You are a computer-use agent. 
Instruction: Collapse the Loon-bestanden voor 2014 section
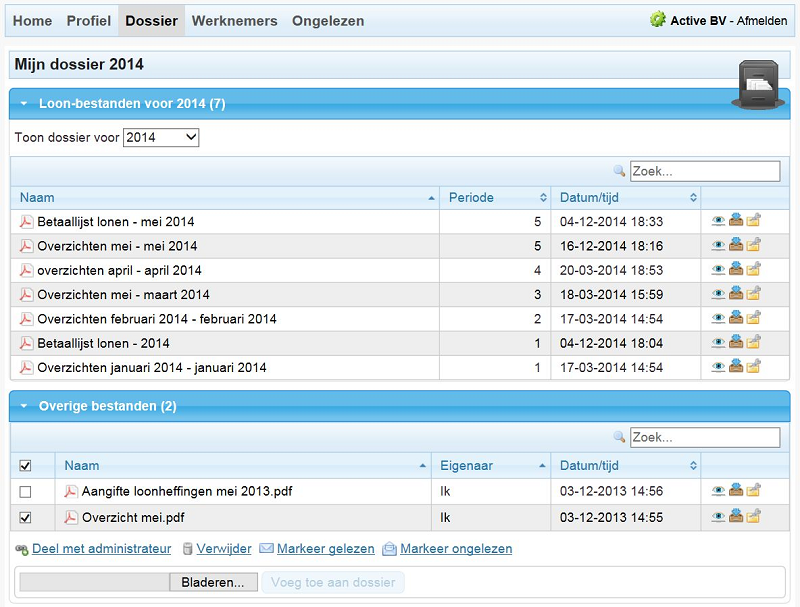[x=24, y=102]
